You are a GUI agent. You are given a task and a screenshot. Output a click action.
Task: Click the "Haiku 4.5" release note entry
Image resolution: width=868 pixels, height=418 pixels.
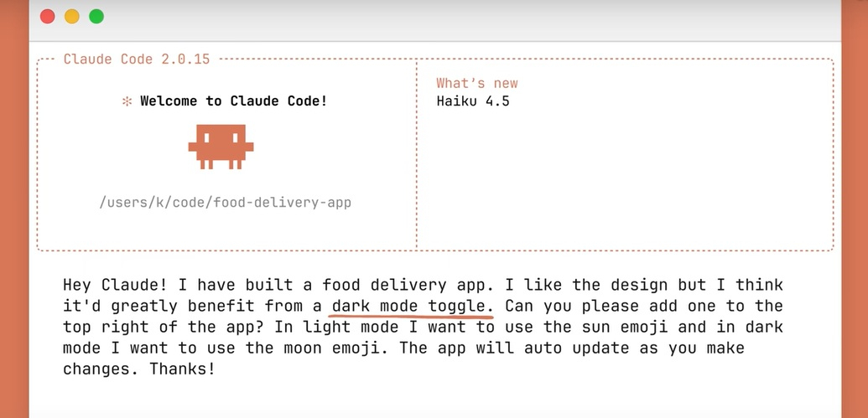coord(472,101)
